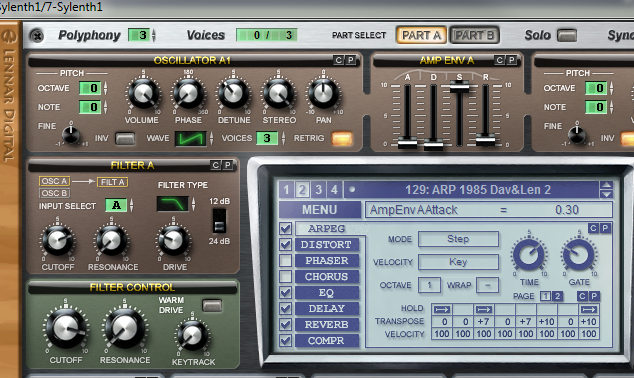The image size is (634, 378).
Task: Enable the PHASER effect checkbox
Action: tap(285, 261)
